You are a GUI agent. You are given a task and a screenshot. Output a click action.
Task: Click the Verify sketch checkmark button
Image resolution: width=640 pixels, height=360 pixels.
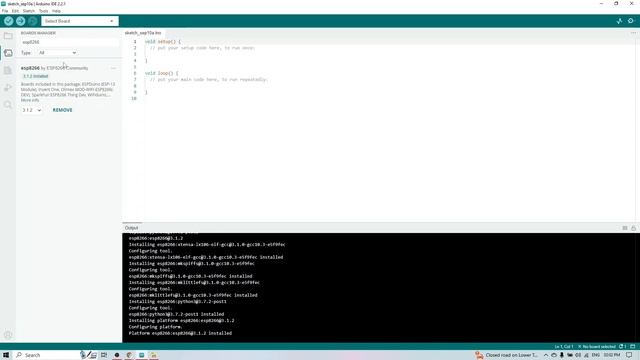tap(8, 21)
